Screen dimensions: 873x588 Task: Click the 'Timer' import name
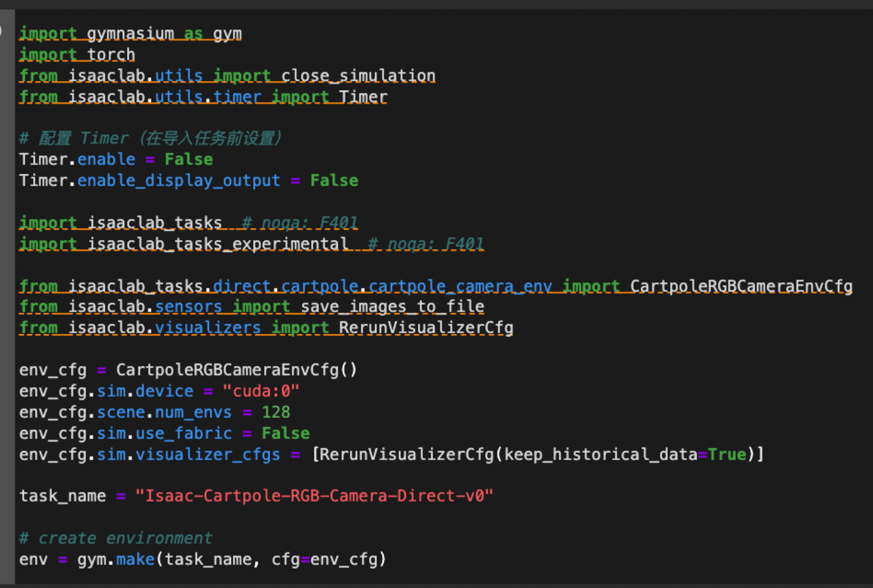click(363, 97)
